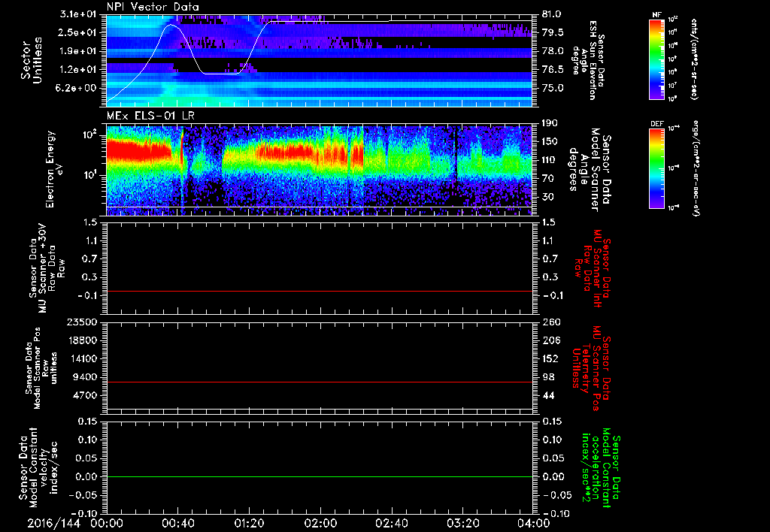The image size is (770, 532).
Task: Click the red line in Scanner Pos panel
Action: click(319, 382)
